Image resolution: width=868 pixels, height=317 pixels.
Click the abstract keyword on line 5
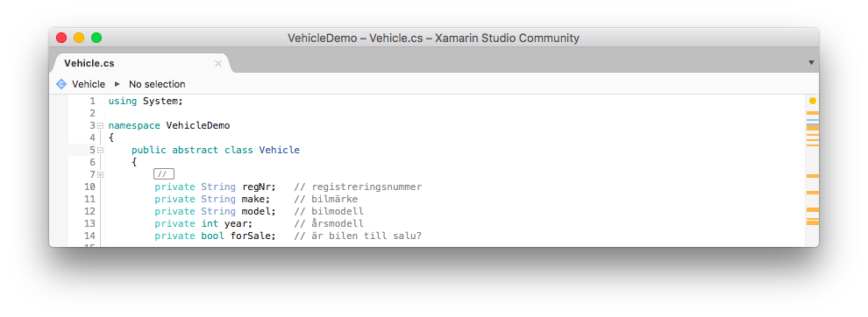coord(196,150)
